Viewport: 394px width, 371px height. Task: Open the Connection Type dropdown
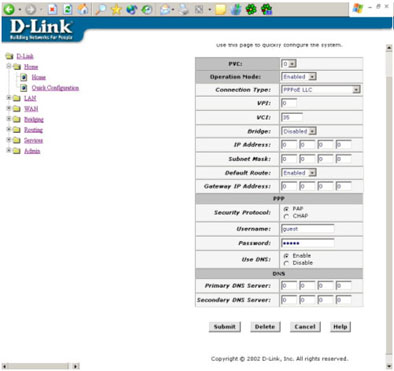tap(321, 90)
